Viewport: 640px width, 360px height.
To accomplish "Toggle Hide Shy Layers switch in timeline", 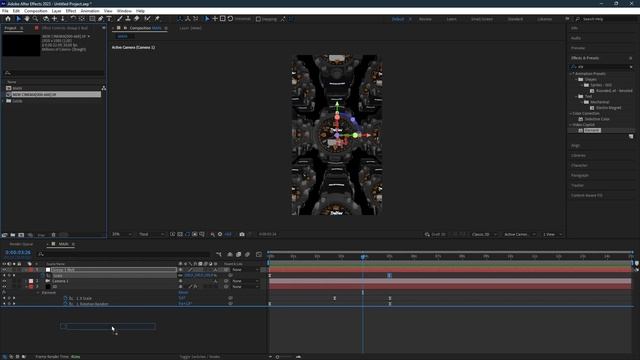I will [230, 254].
